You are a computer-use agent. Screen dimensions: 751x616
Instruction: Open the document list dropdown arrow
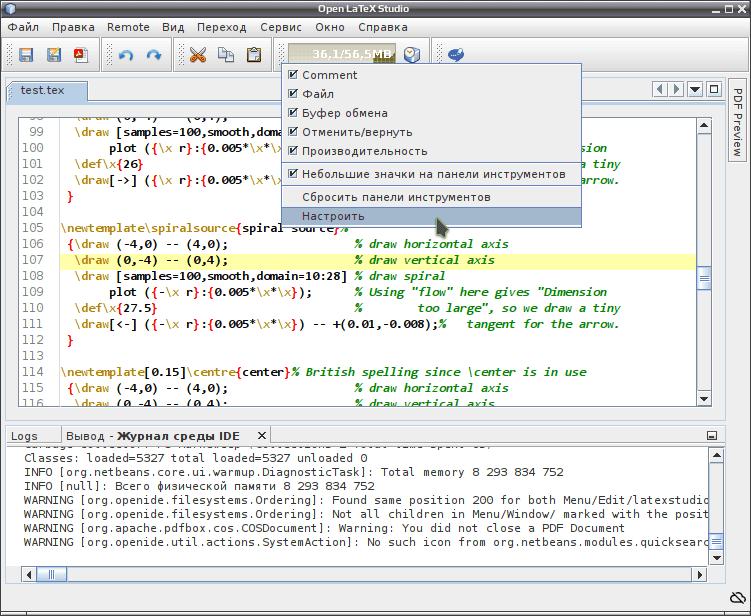[695, 89]
